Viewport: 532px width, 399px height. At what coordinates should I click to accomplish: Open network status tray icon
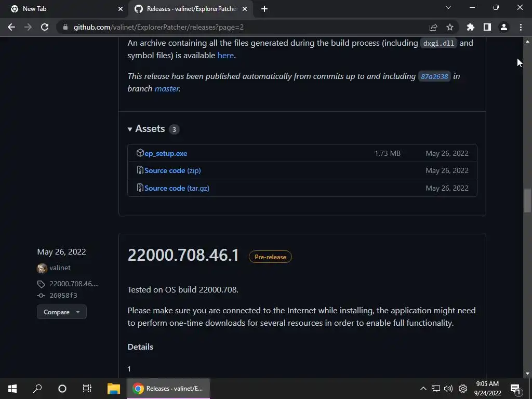436,389
